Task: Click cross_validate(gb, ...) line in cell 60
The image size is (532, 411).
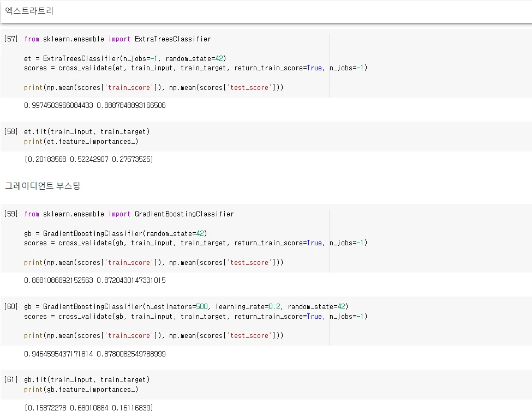Action: 195,317
